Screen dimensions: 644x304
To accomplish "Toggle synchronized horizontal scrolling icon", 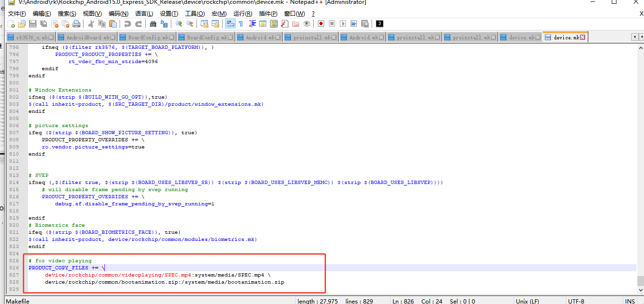I will pos(215,24).
